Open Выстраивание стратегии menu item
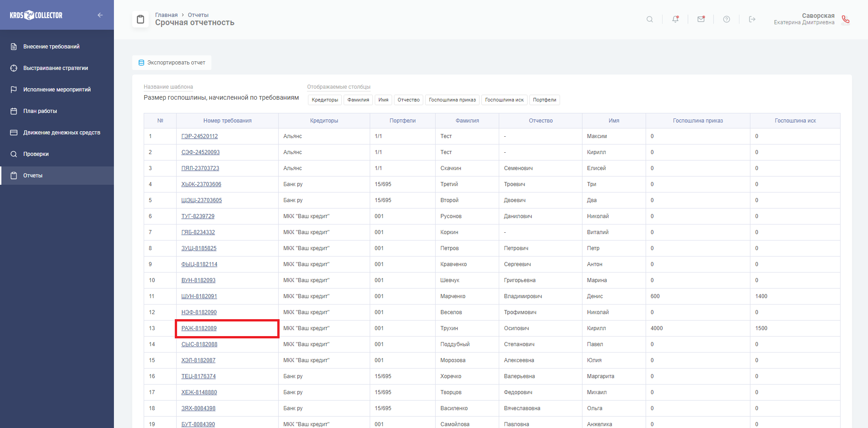Viewport: 868px width, 428px height. coord(57,68)
